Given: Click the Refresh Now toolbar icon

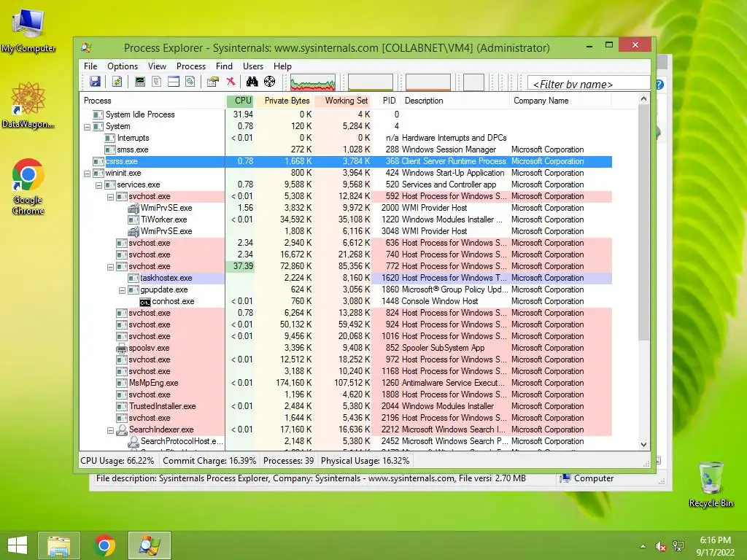Looking at the screenshot, I should tap(117, 82).
